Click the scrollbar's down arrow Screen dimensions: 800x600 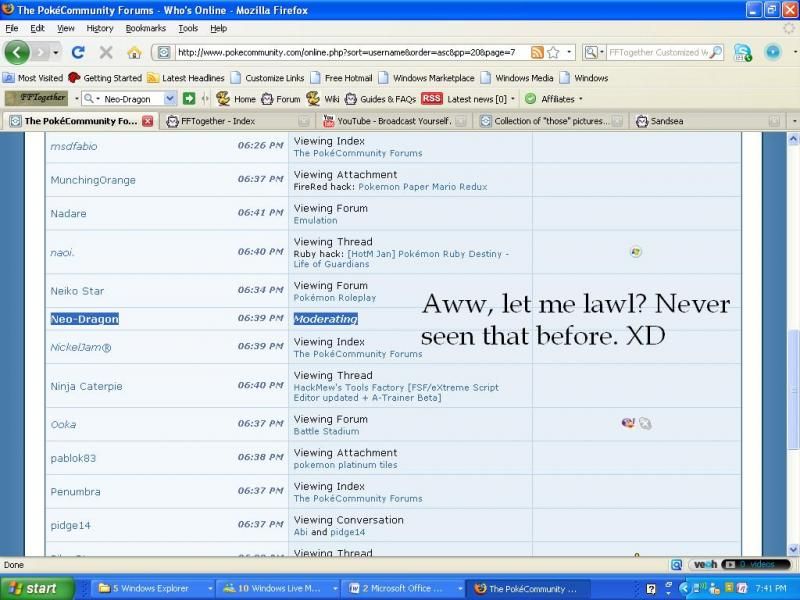(x=793, y=549)
